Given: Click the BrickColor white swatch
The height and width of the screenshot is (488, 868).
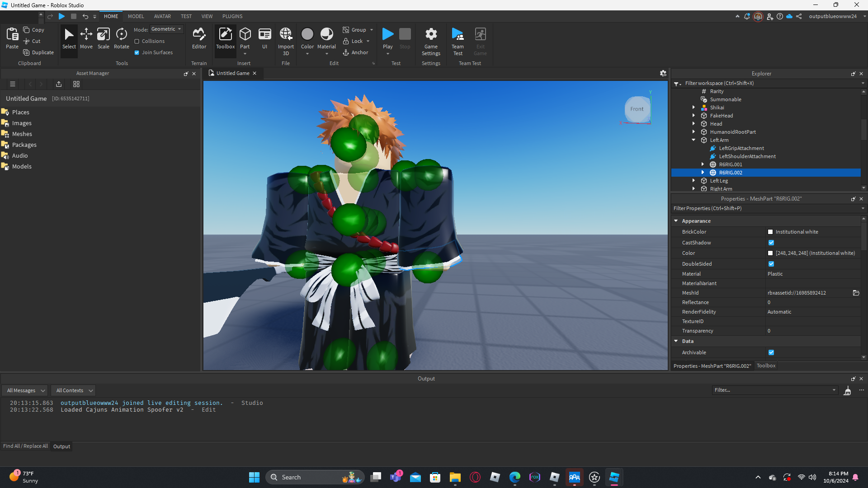Looking at the screenshot, I should [770, 232].
